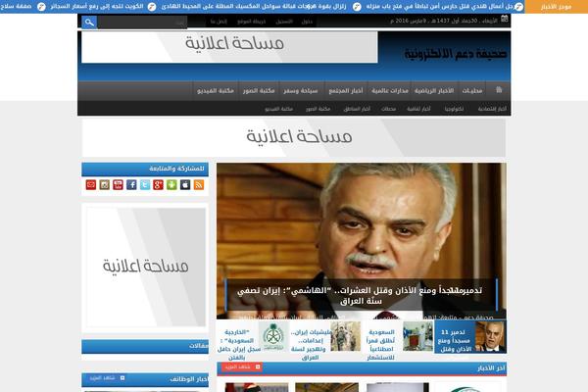The width and height of the screenshot is (588, 392).
Task: Open 'تكنولوجيا' in the sub navigation
Action: [454, 109]
